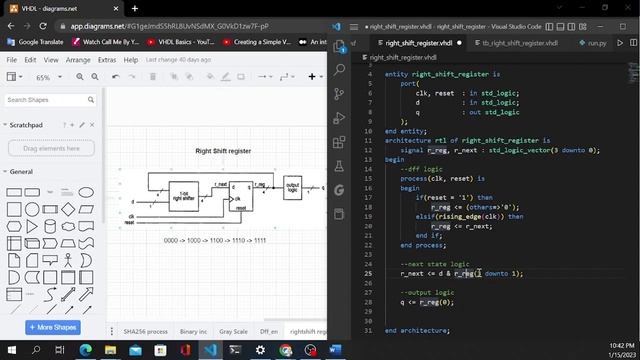
Task: Open connection arrow style dropdown
Action: pyautogui.click(x=265, y=77)
